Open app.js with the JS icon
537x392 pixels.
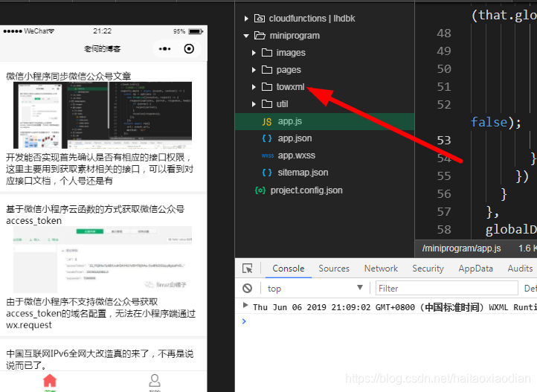pos(267,121)
